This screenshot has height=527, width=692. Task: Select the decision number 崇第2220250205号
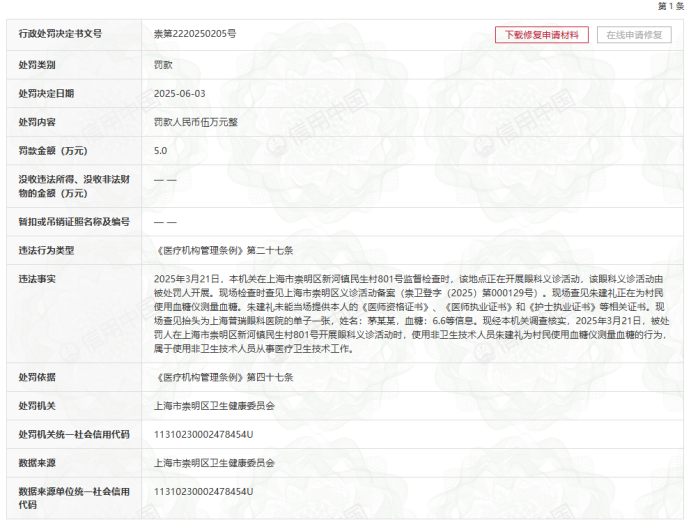click(195, 34)
